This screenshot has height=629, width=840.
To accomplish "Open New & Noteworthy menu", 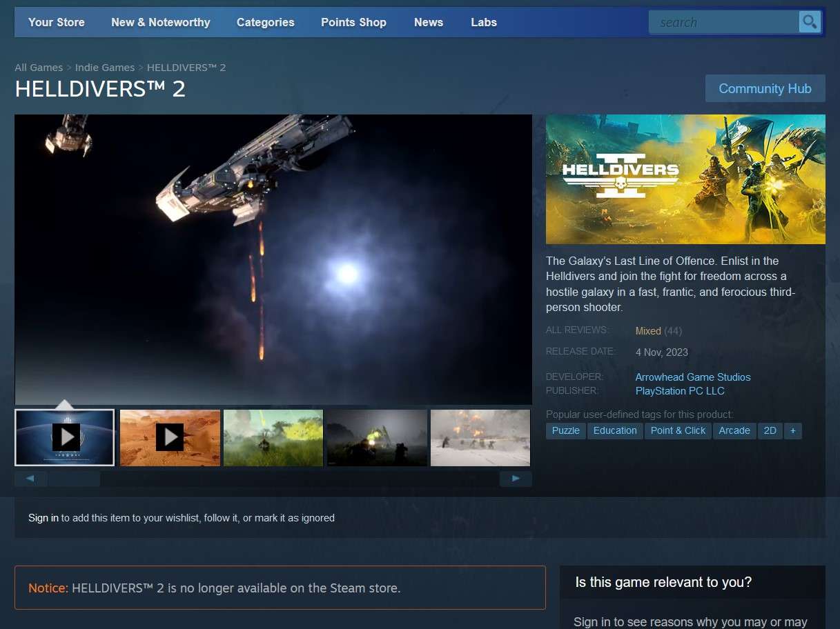I will tap(161, 22).
